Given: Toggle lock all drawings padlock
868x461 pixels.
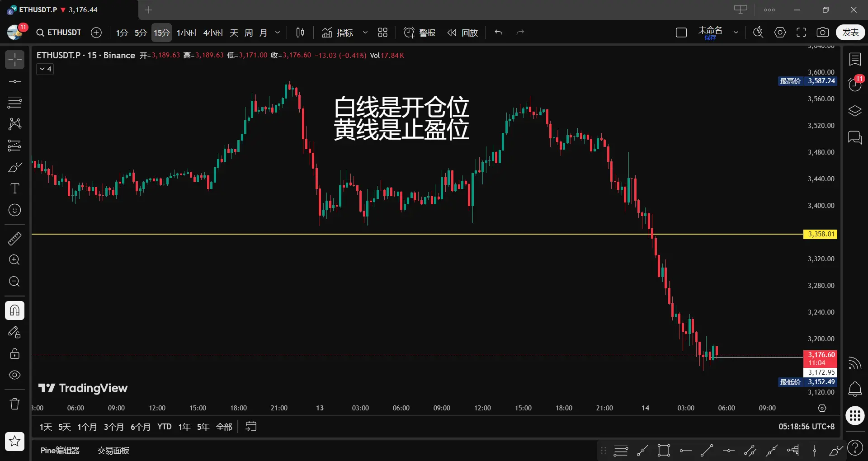Looking at the screenshot, I should (x=14, y=353).
